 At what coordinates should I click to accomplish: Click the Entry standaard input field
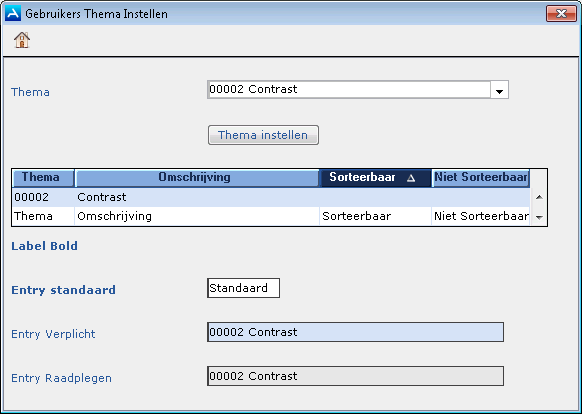(243, 288)
